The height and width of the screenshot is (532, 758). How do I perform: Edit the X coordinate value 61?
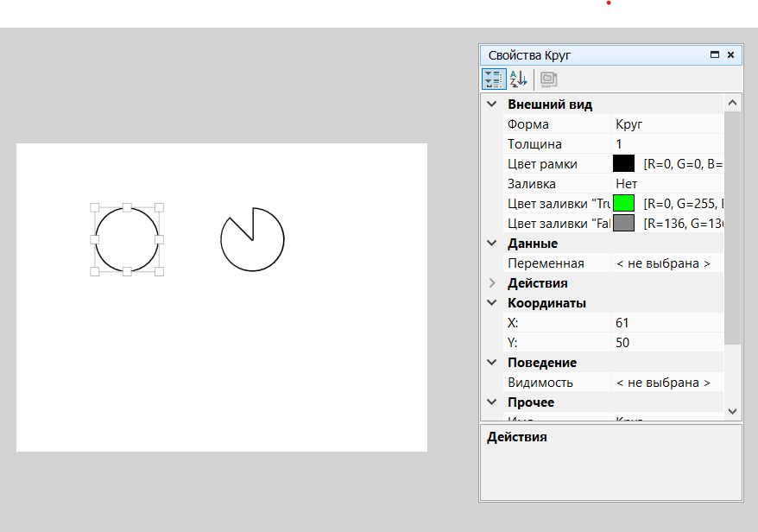pos(665,323)
